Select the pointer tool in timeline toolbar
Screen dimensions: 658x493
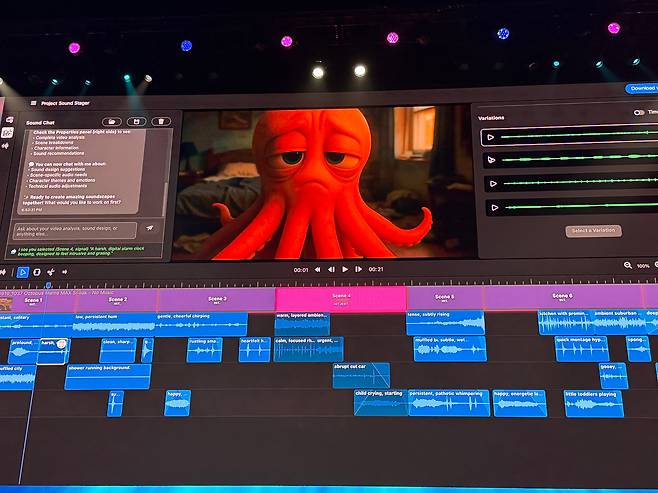click(x=22, y=272)
